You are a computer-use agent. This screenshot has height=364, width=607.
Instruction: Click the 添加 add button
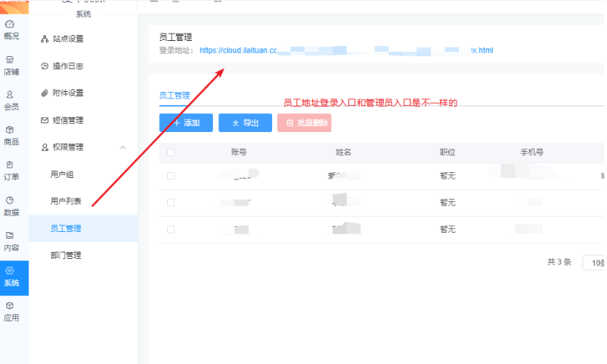pyautogui.click(x=186, y=123)
